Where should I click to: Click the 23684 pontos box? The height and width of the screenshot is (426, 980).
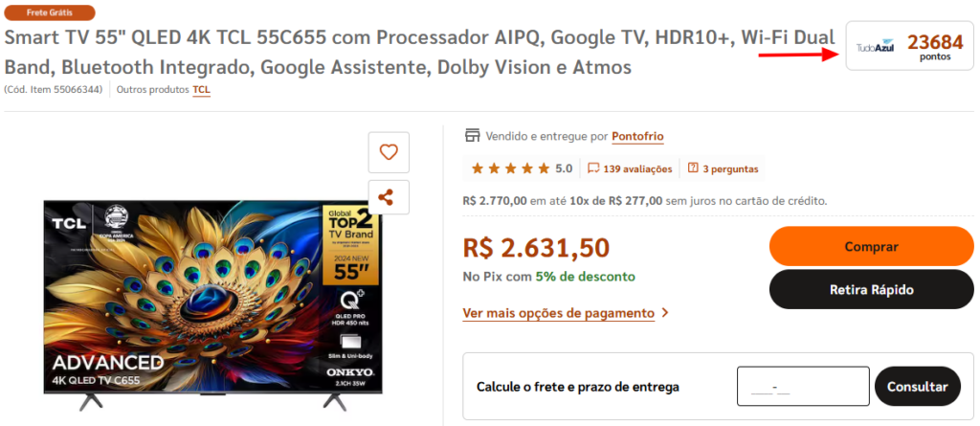[909, 46]
